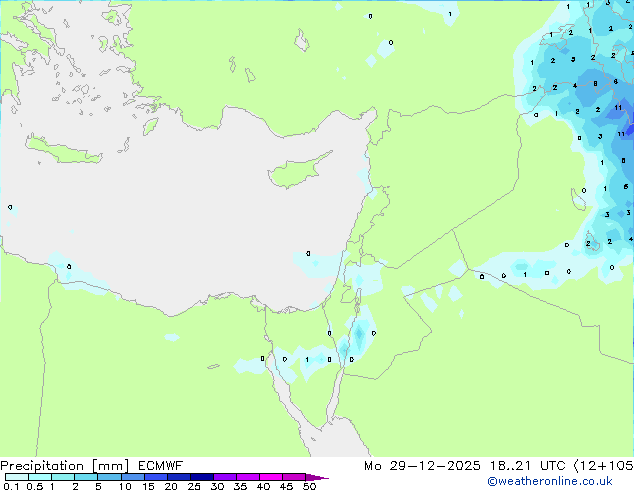Pick the navy legend swatch between 25 and 30
The height and width of the screenshot is (490, 634).
coord(202,477)
